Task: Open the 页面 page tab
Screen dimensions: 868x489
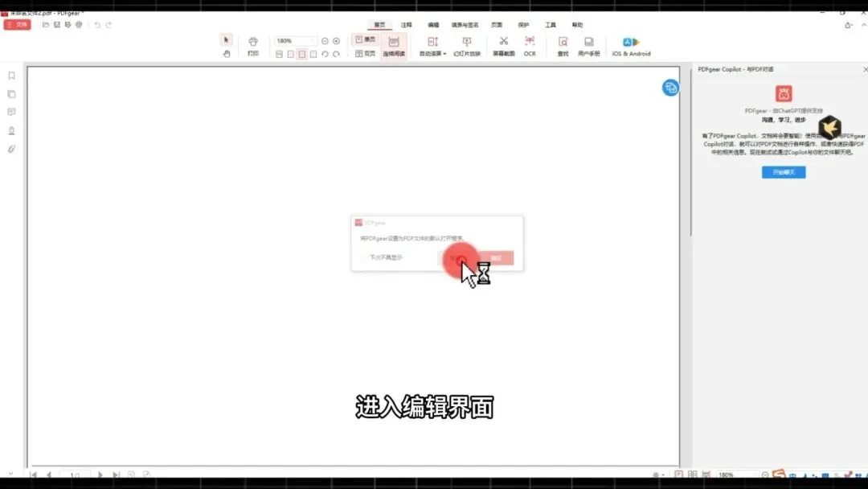Action: 497,25
